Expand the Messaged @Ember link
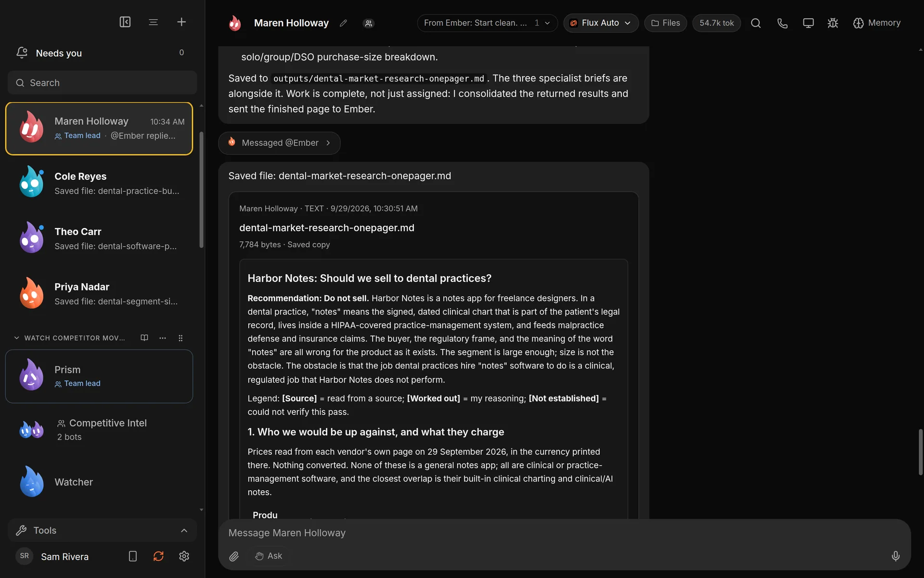 click(279, 143)
